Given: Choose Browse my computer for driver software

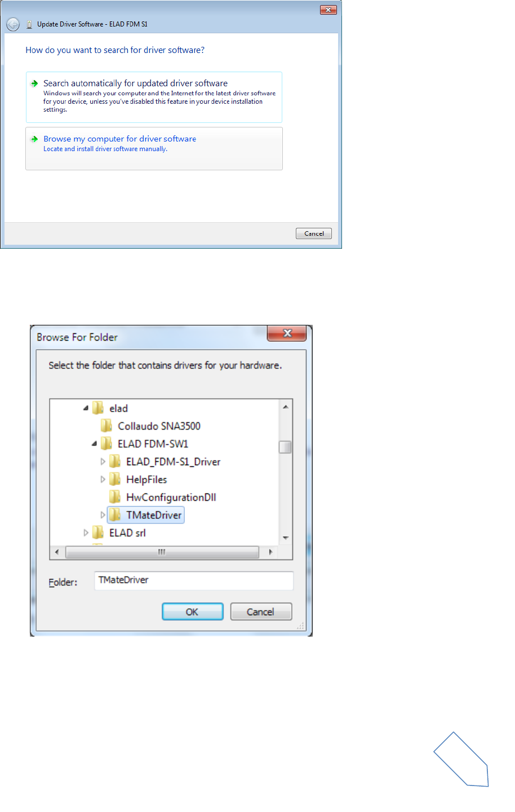Looking at the screenshot, I should click(x=154, y=148).
